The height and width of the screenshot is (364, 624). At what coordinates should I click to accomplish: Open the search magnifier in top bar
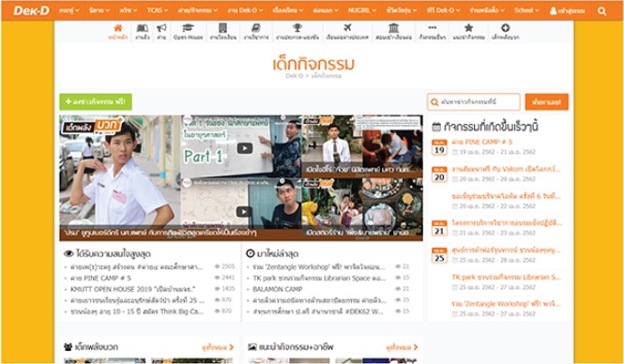pyautogui.click(x=601, y=10)
